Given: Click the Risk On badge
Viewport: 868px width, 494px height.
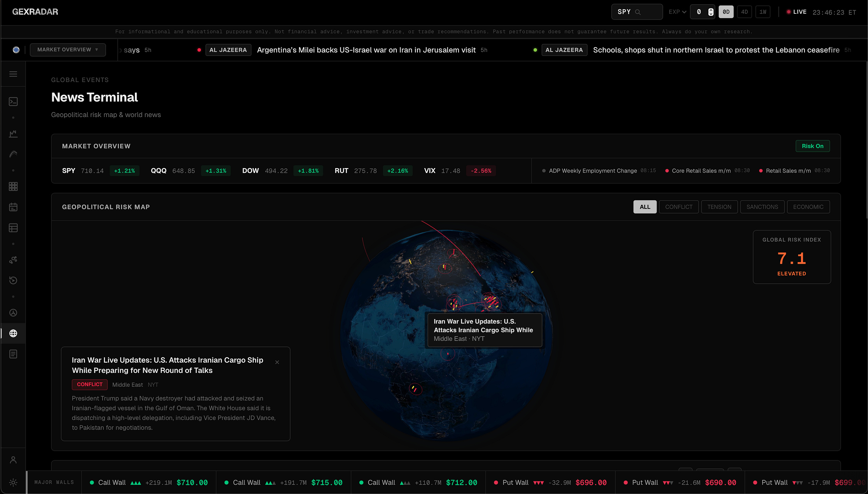Looking at the screenshot, I should pos(812,146).
